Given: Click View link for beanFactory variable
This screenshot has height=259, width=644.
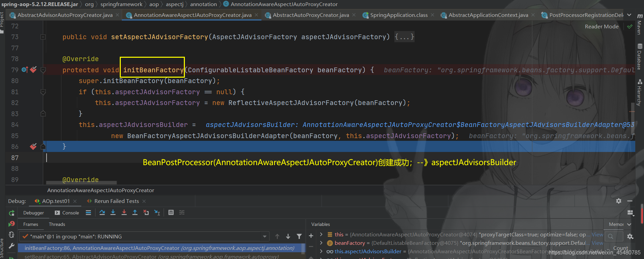Looking at the screenshot, I should point(597,243).
